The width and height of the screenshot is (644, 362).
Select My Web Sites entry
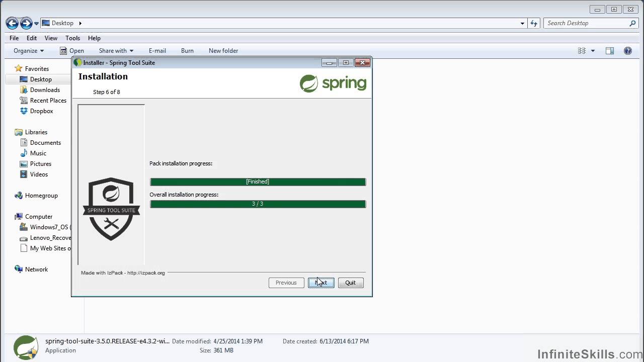coord(50,248)
